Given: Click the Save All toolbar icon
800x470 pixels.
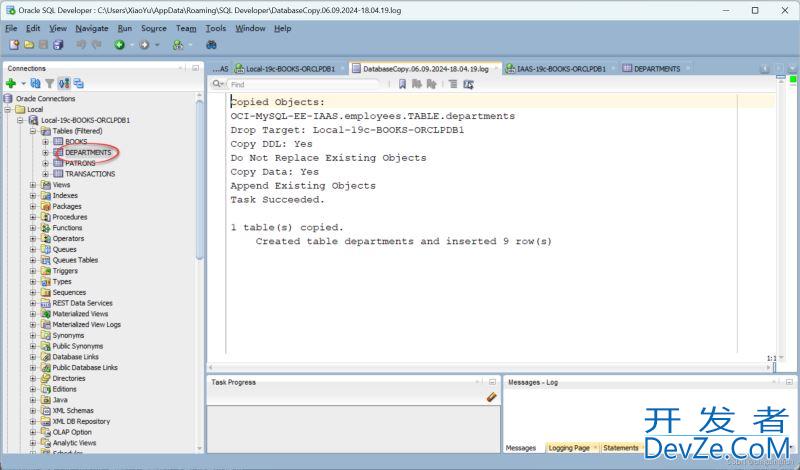Looking at the screenshot, I should (x=58, y=45).
